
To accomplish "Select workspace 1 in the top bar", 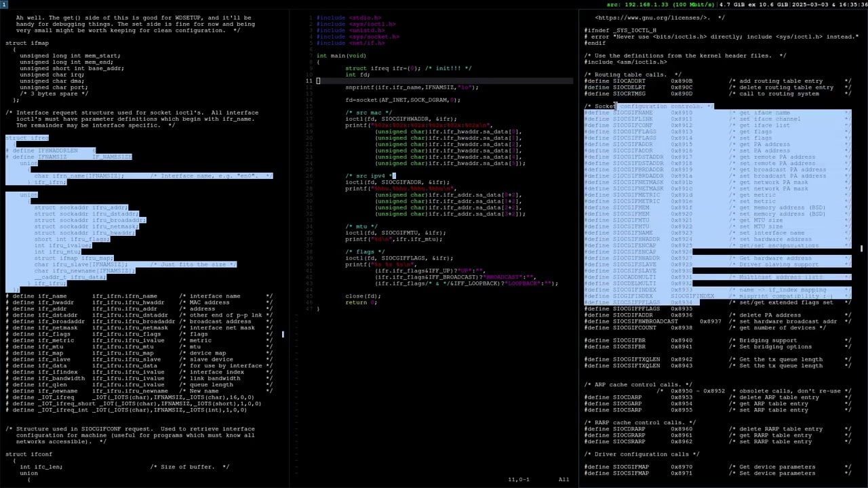I will 4,4.
